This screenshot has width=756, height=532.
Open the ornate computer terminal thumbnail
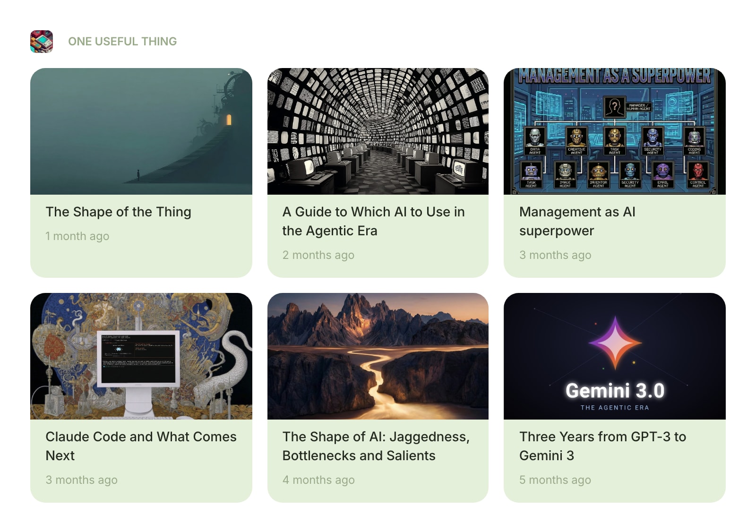[x=141, y=356]
